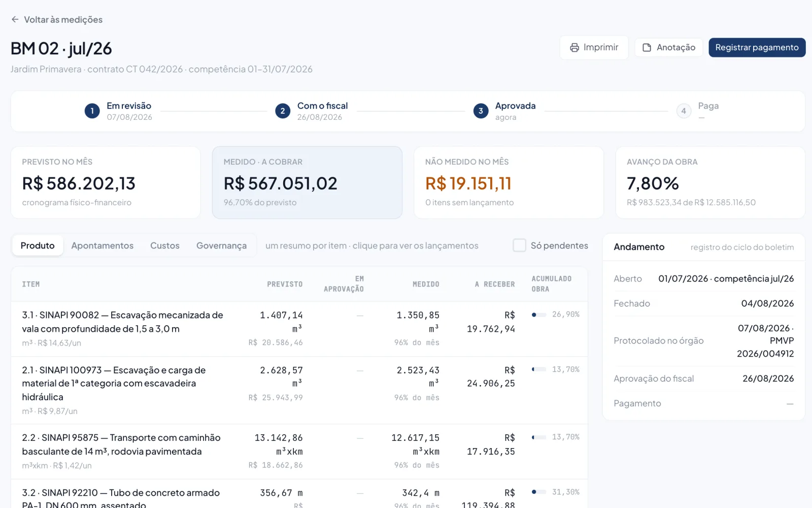This screenshot has width=812, height=508.
Task: Click Registrar pagamento button
Action: click(757, 47)
